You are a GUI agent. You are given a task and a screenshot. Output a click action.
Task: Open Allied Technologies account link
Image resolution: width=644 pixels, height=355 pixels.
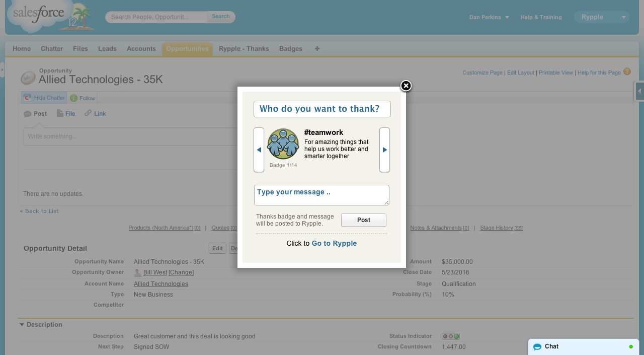coord(161,284)
